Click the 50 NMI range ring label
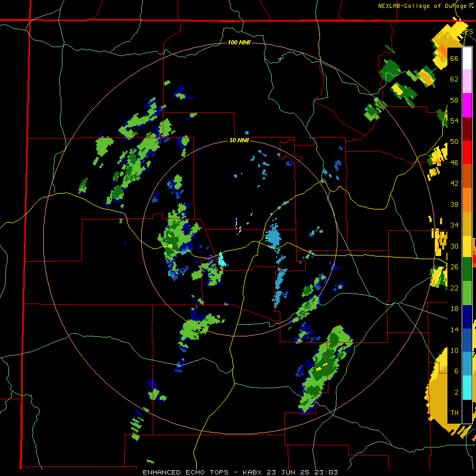 coord(239,140)
